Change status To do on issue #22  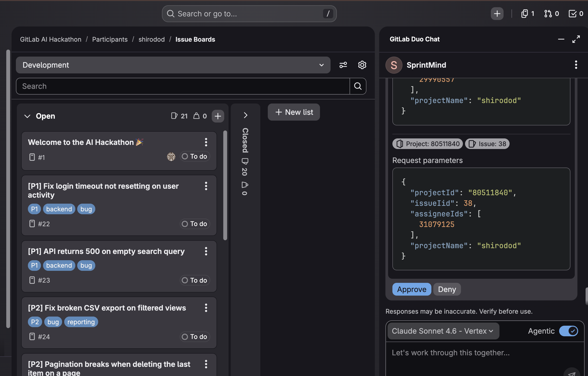pos(195,224)
